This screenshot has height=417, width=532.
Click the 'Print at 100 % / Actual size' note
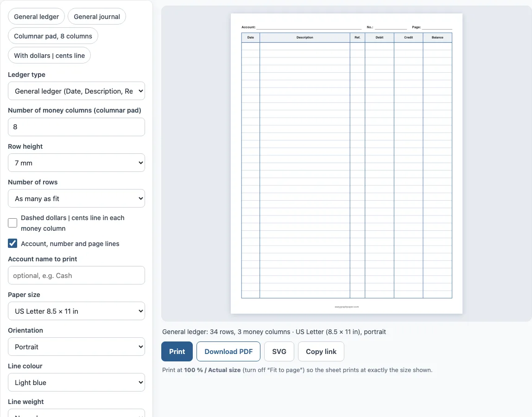(297, 370)
